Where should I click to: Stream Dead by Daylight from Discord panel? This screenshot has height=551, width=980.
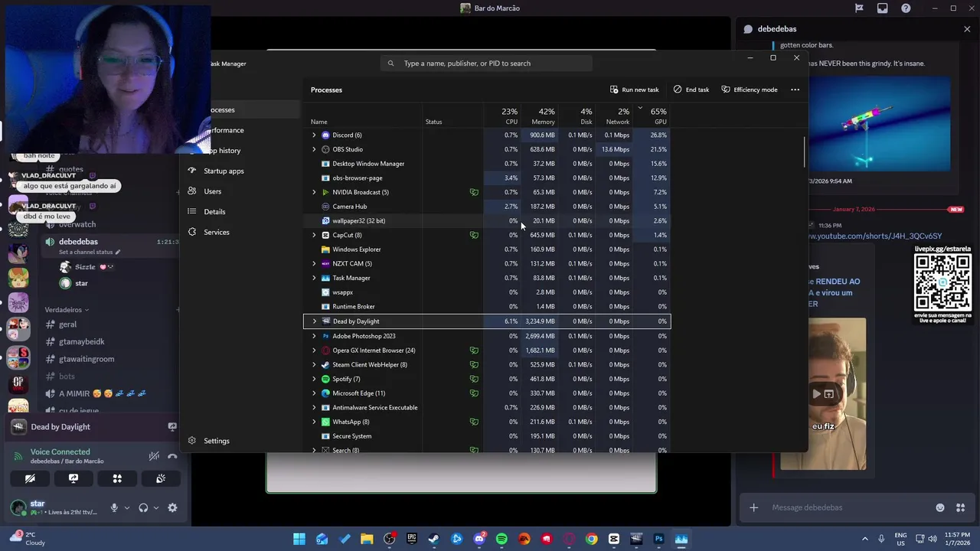[172, 427]
